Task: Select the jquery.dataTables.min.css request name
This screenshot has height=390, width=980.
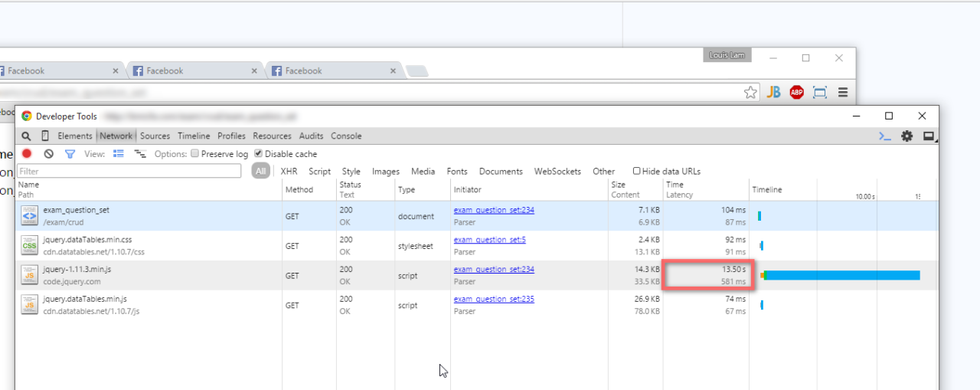Action: (x=87, y=240)
